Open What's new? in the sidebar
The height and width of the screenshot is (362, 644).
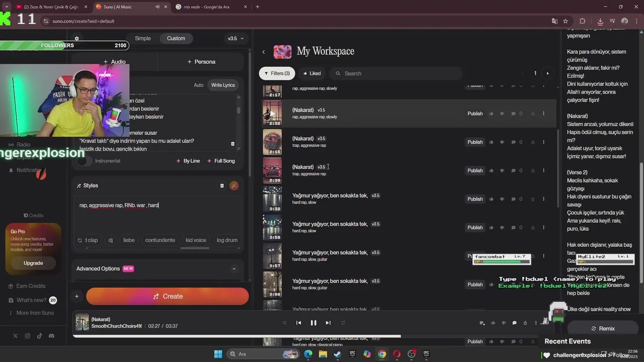tap(32, 300)
